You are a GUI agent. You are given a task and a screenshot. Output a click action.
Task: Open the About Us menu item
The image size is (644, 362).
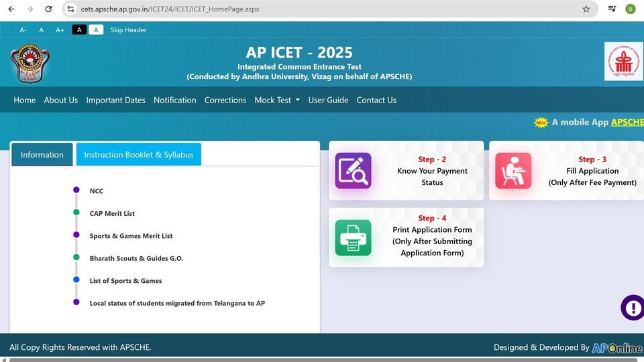(x=61, y=100)
